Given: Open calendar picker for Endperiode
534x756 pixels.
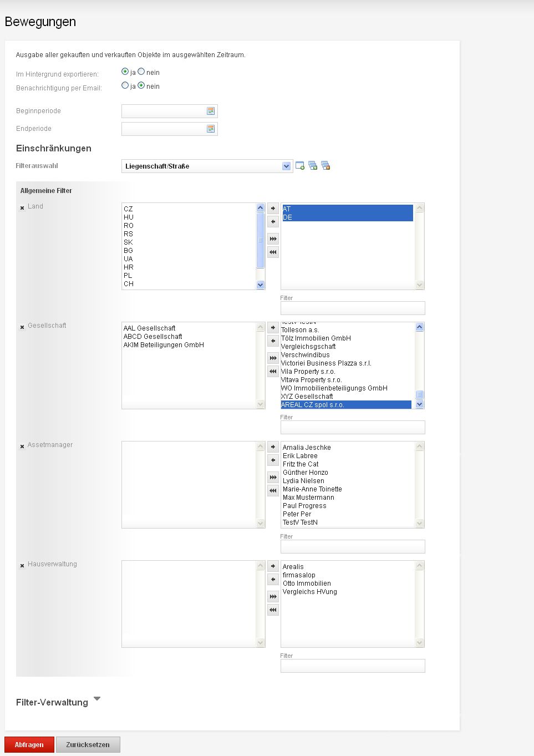Looking at the screenshot, I should click(211, 129).
